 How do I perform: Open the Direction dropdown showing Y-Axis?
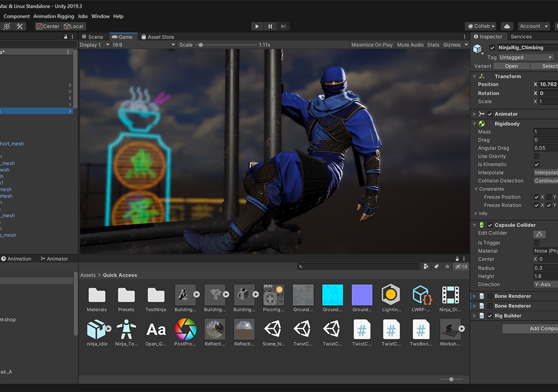tap(545, 285)
